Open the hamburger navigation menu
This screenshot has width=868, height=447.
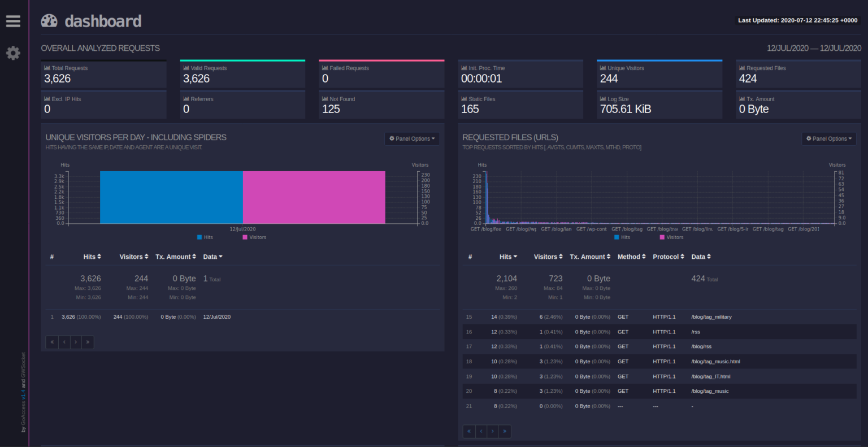coord(12,21)
